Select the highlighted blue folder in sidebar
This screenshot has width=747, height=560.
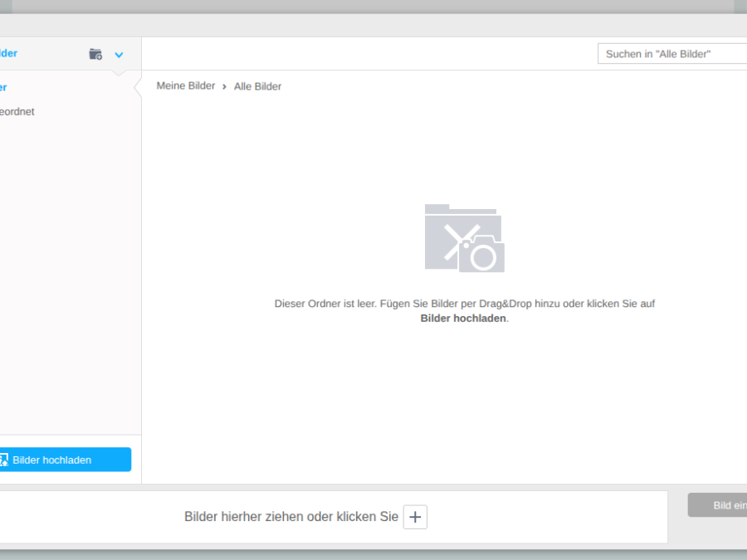tap(3, 87)
